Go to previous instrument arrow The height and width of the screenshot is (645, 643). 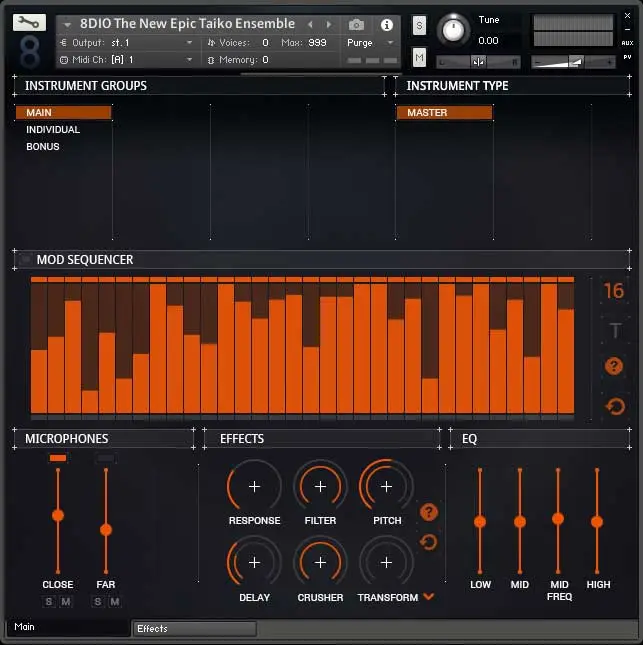coord(311,25)
